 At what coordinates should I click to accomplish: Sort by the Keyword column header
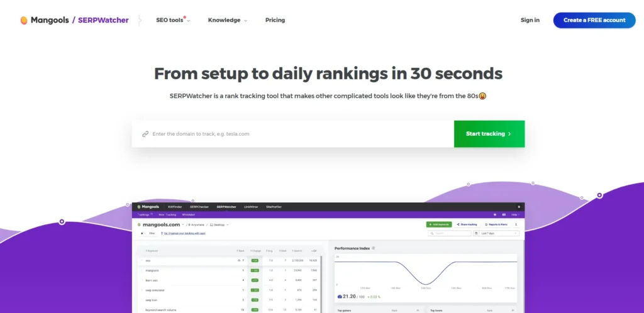pyautogui.click(x=152, y=251)
